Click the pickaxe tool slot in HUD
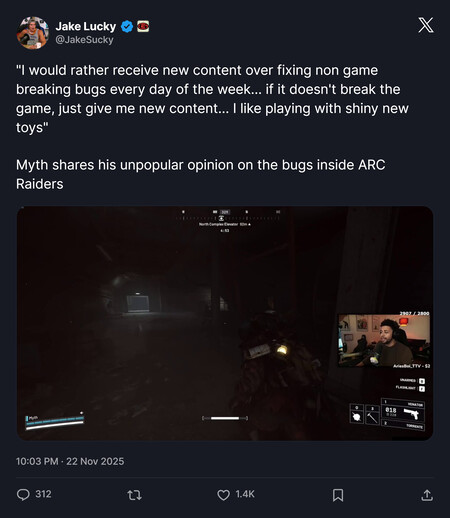450x518 pixels. tap(372, 415)
